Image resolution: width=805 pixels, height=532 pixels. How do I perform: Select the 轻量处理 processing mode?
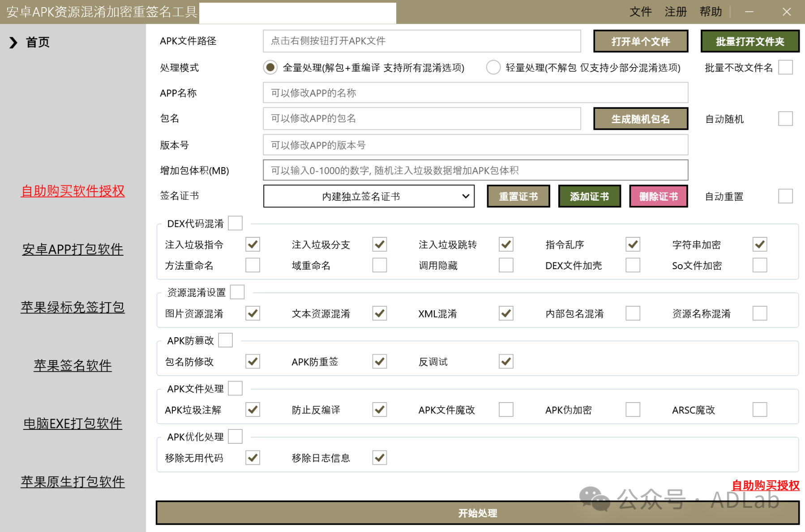coord(493,67)
